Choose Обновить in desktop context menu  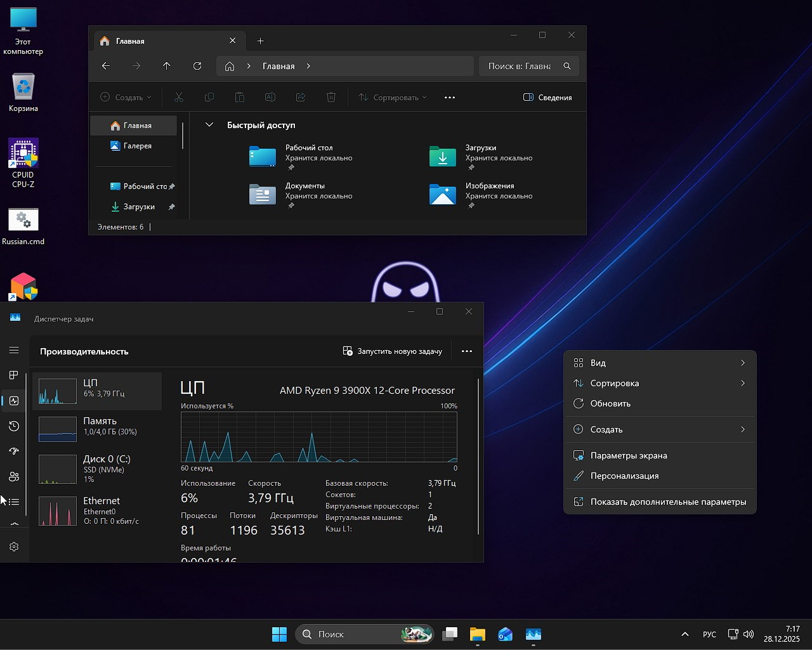tap(610, 403)
